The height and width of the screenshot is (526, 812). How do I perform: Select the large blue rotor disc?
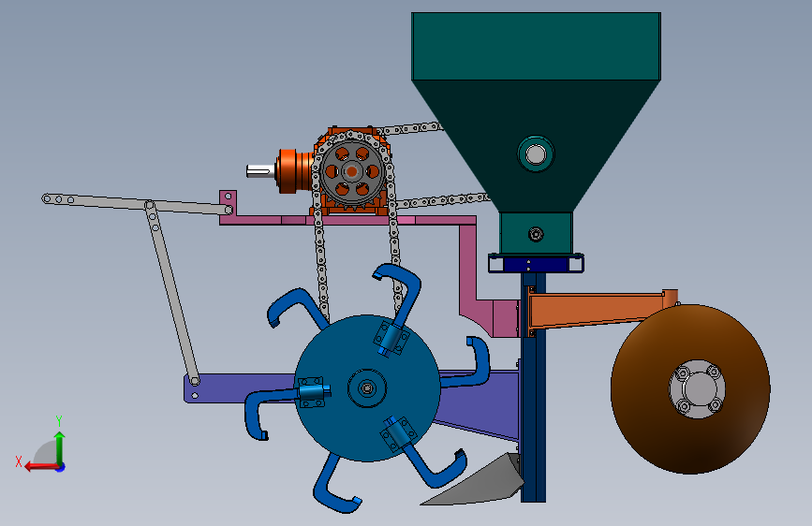tap(368, 388)
